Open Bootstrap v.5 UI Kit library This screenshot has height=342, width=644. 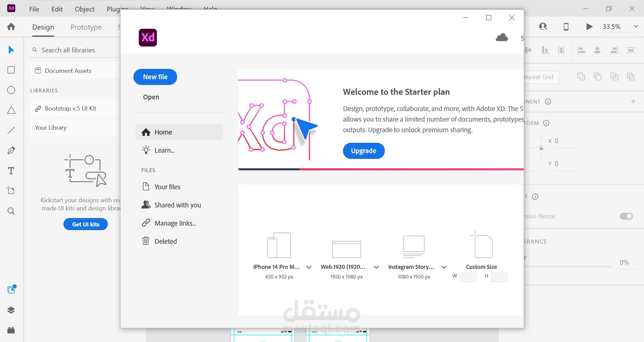point(75,109)
